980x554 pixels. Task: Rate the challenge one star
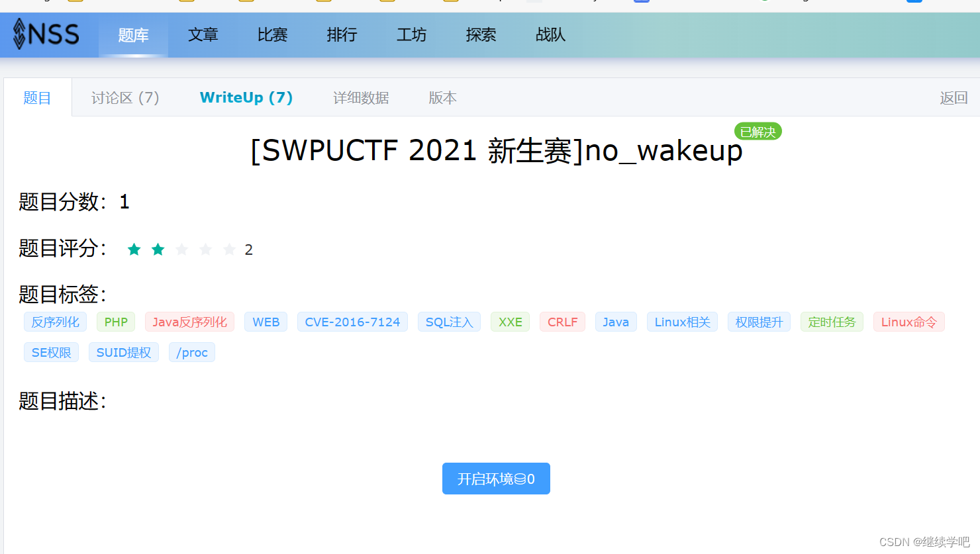[134, 250]
